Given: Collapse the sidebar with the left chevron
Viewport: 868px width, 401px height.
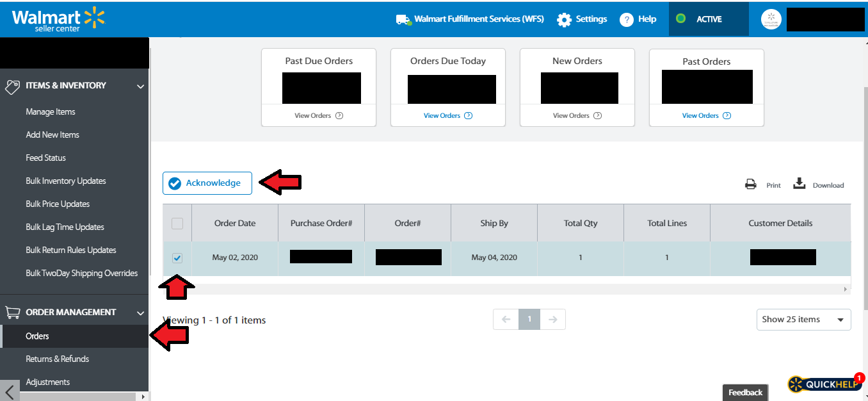Looking at the screenshot, I should (10, 391).
